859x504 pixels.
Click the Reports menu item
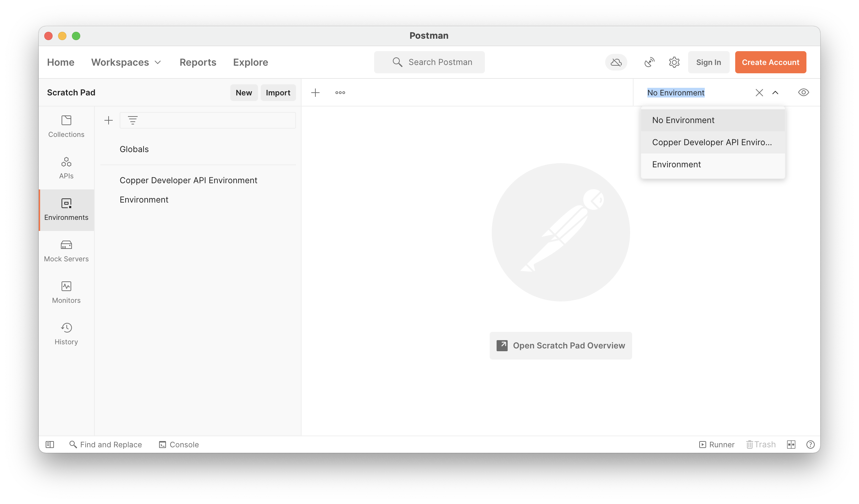197,62
